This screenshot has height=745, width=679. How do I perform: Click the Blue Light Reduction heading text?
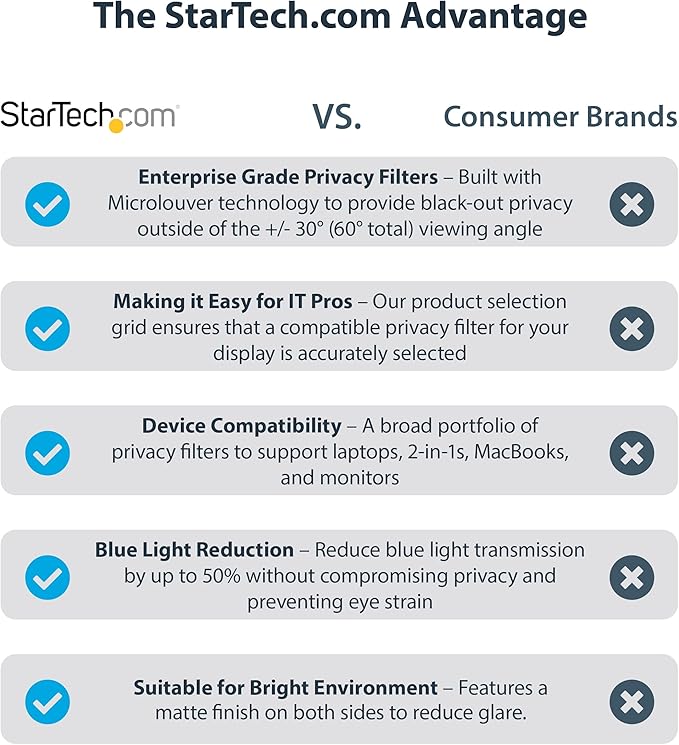(x=195, y=550)
